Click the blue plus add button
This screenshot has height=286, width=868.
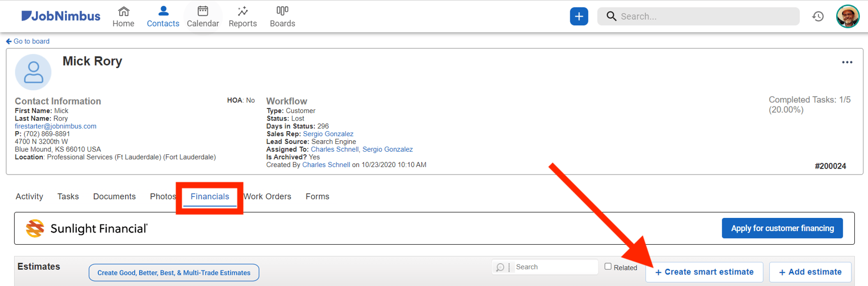pos(579,16)
